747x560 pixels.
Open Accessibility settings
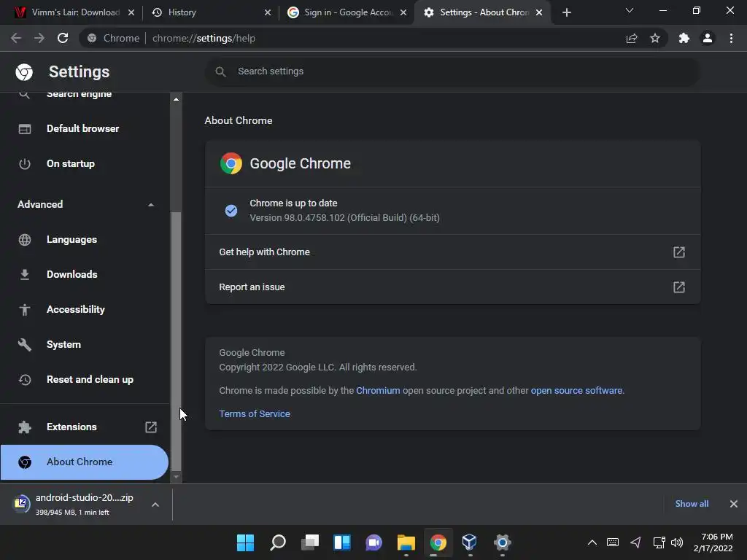point(85,309)
